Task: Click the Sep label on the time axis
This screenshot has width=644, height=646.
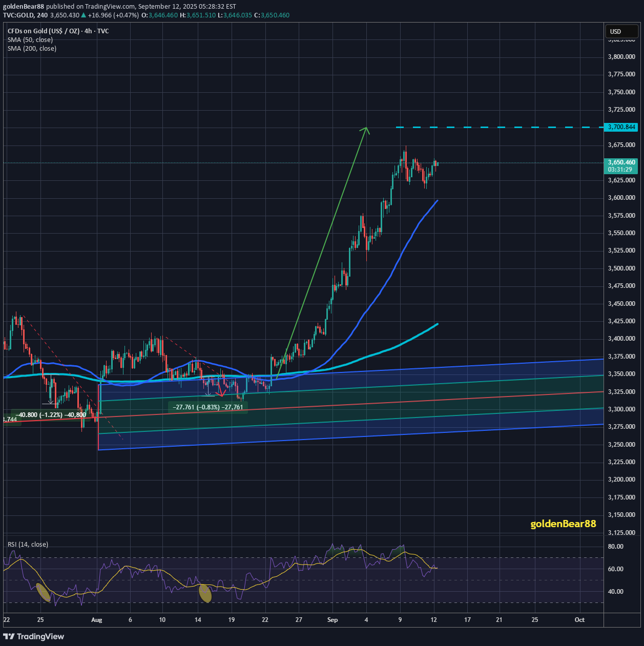Action: point(333,620)
